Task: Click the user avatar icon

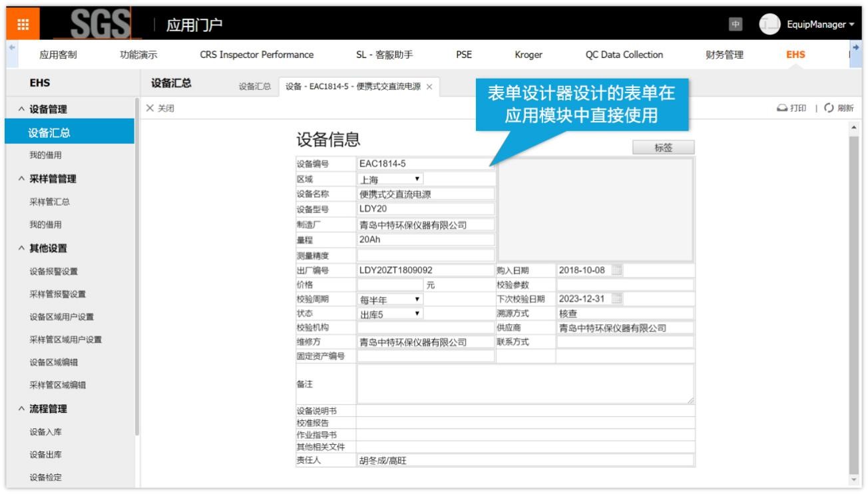Action: (x=769, y=24)
